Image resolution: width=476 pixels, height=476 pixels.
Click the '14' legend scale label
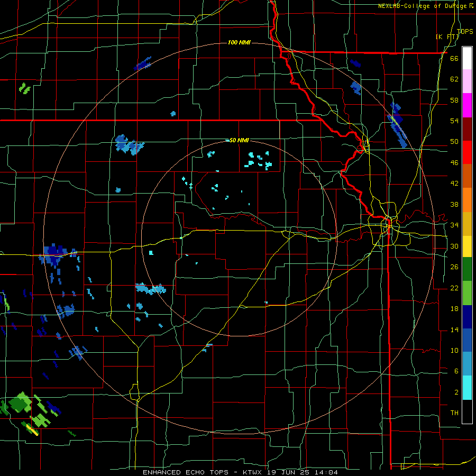(454, 329)
